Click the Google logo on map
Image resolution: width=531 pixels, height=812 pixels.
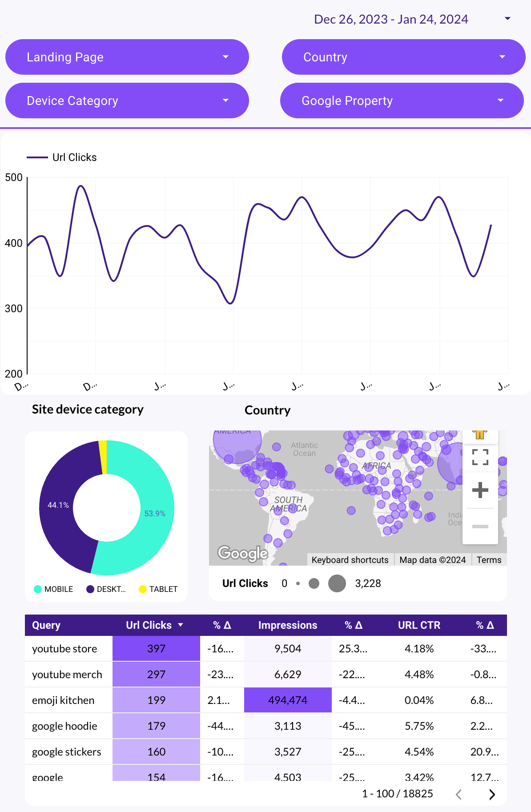pos(243,553)
